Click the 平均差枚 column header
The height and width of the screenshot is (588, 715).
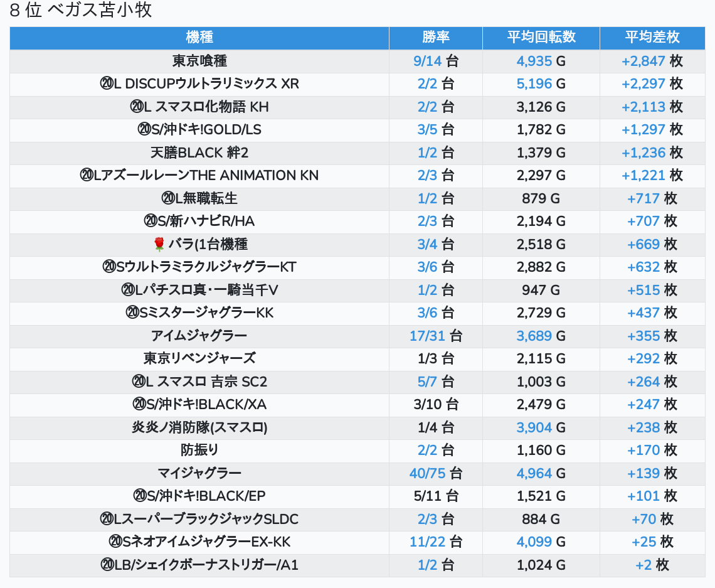point(652,38)
